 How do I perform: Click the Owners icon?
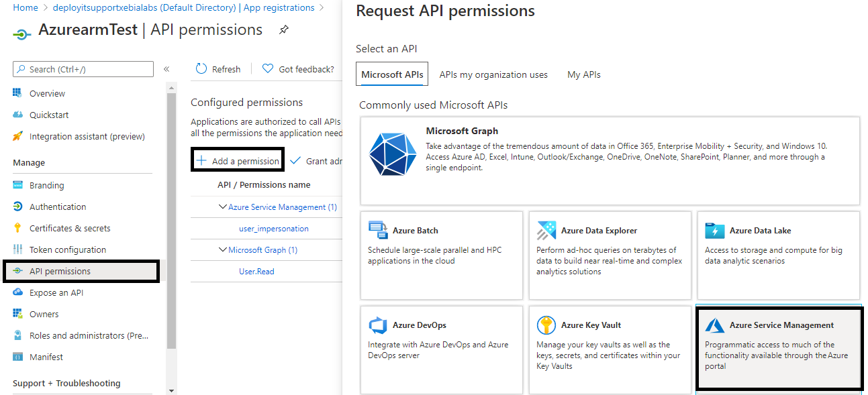click(x=18, y=314)
